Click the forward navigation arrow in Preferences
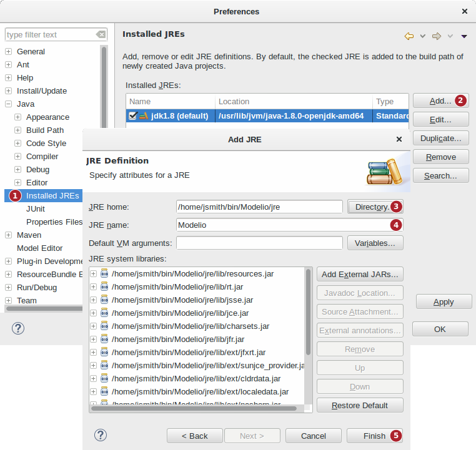476x450 pixels. [x=437, y=36]
